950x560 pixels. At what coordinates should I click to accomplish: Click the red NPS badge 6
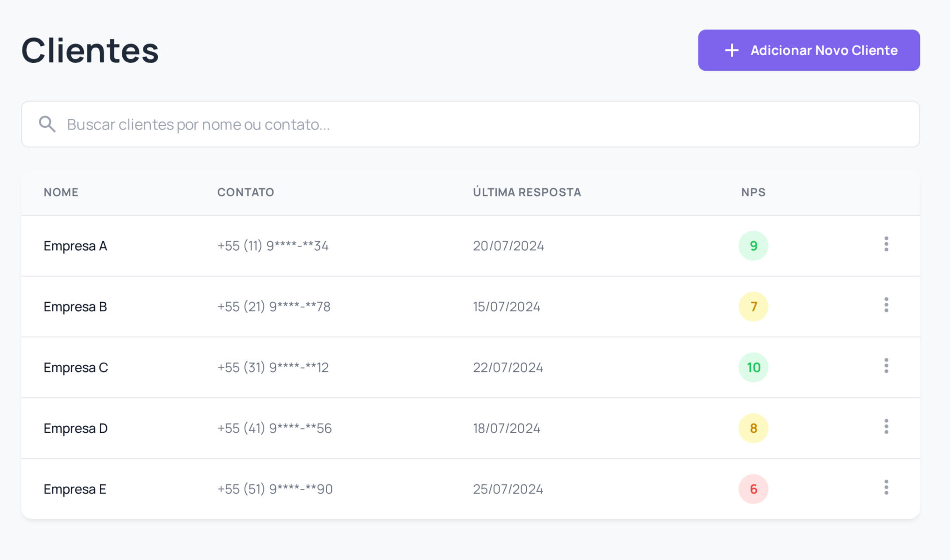pyautogui.click(x=753, y=489)
